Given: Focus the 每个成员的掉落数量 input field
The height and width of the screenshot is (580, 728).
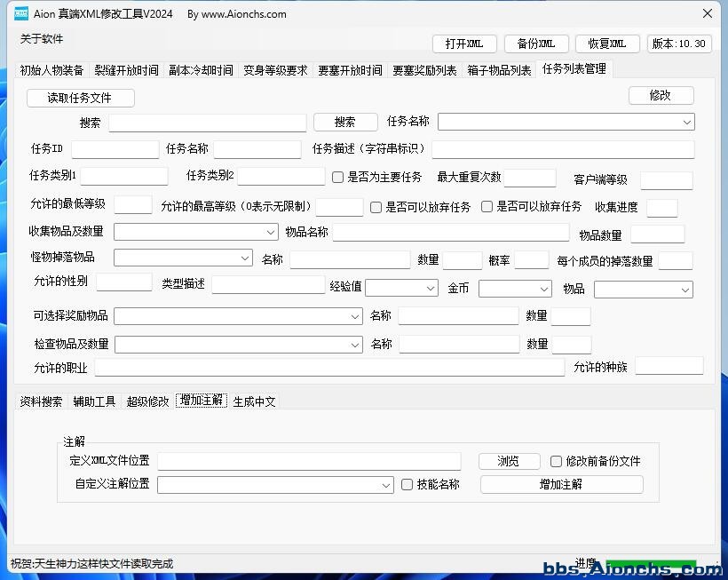Looking at the screenshot, I should (x=676, y=261).
